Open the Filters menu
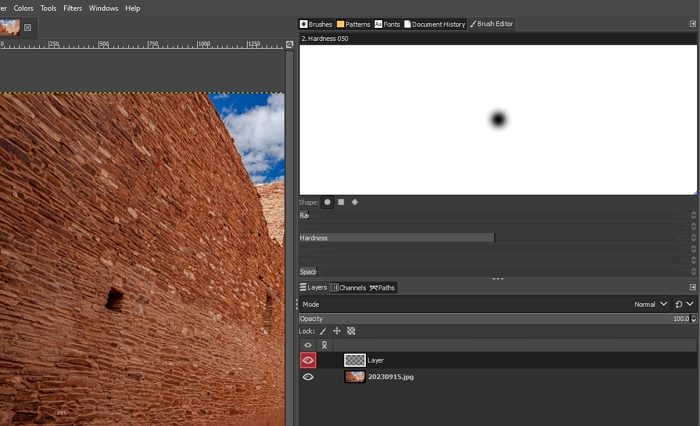The height and width of the screenshot is (426, 700). (x=73, y=8)
